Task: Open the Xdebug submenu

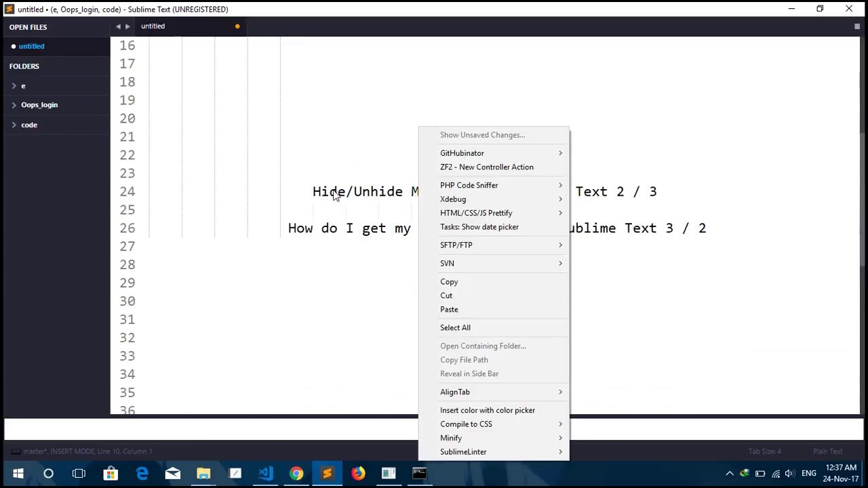Action: point(494,199)
